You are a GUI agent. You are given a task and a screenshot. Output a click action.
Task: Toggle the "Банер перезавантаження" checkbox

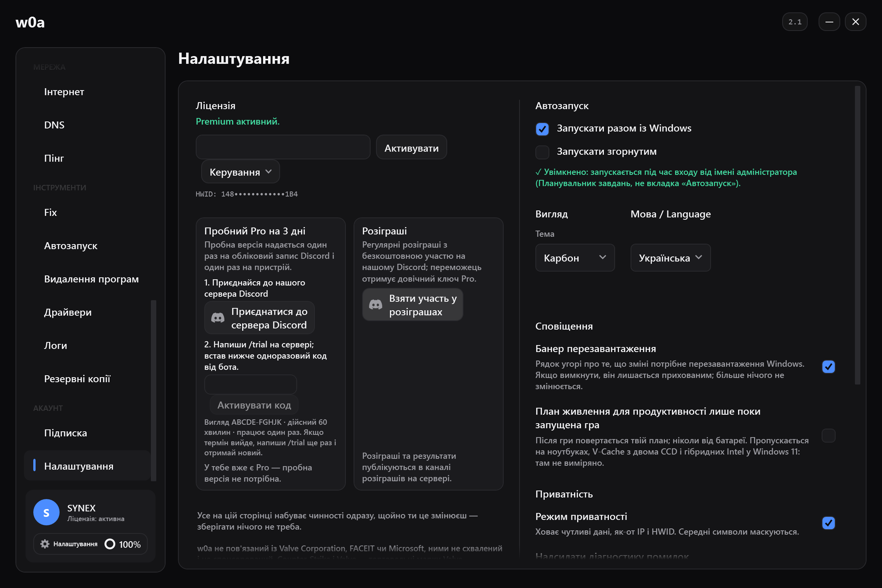(x=829, y=367)
